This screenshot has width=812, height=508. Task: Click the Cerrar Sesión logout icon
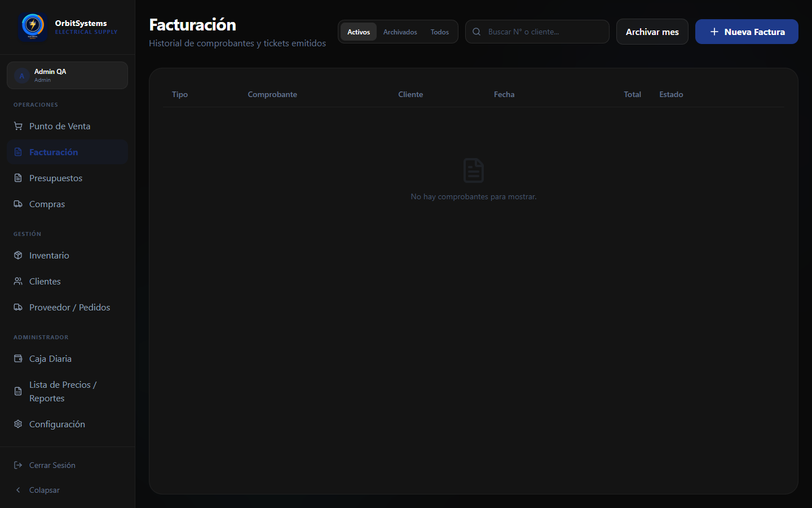[x=18, y=466]
